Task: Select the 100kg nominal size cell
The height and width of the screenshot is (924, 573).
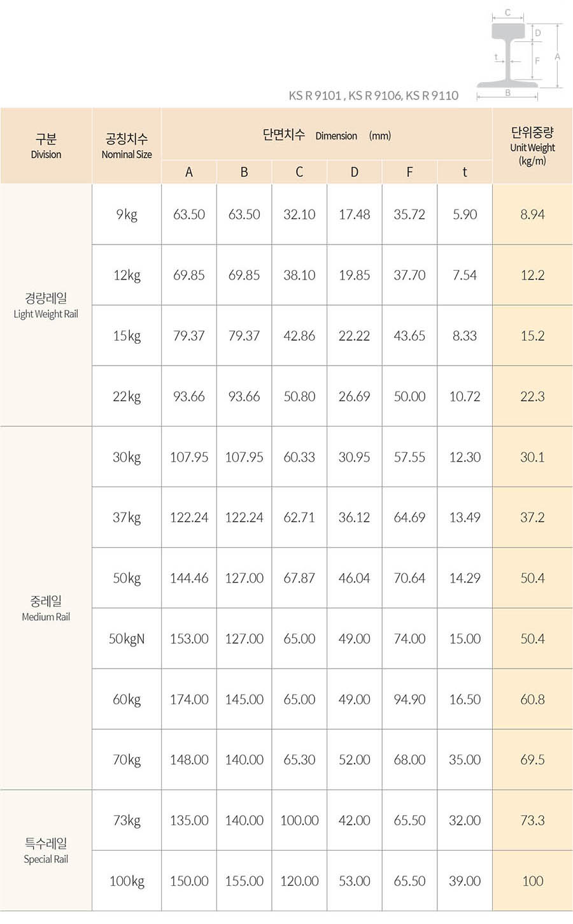Action: tap(127, 881)
